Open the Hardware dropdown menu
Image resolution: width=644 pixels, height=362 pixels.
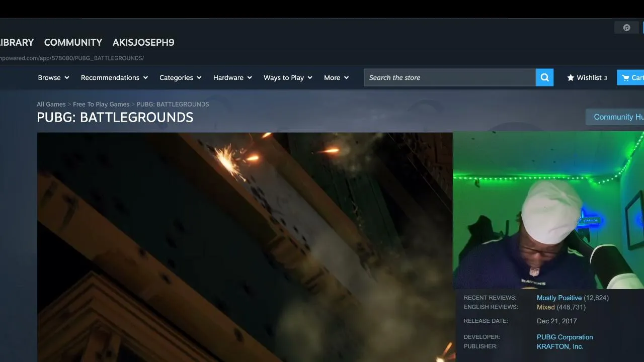click(x=232, y=77)
